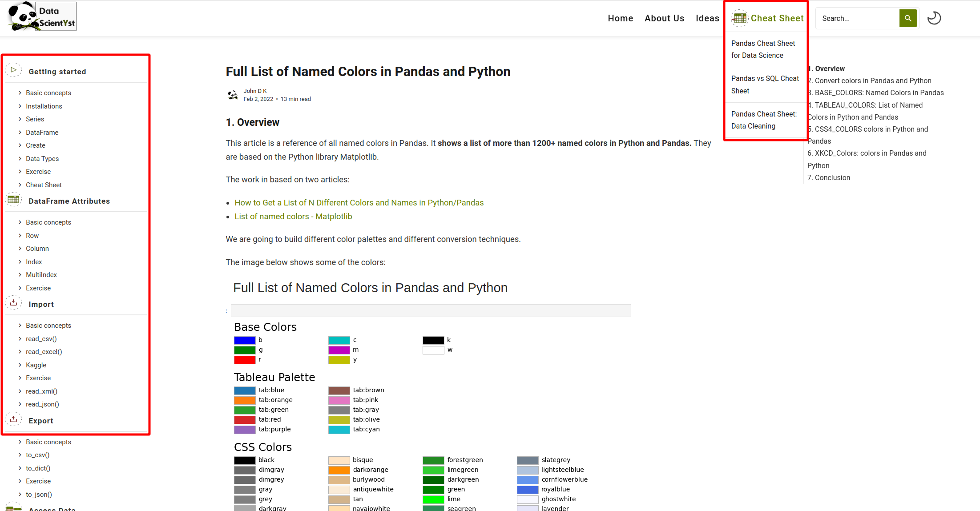This screenshot has height=511, width=980.
Task: Click the green search magnifier button
Action: [908, 18]
